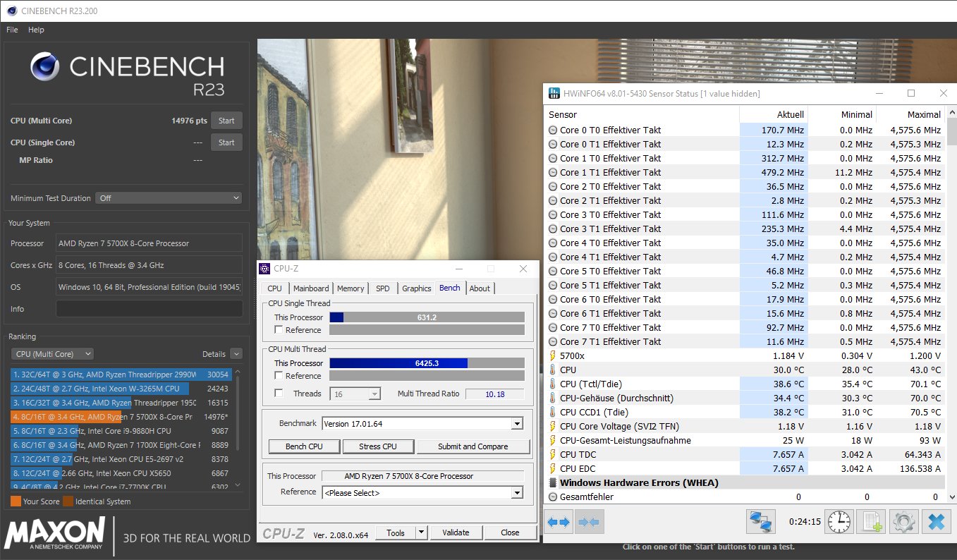957x560 pixels.
Task: Open the Tools dropdown arrow in CPU-Z
Action: [x=421, y=532]
